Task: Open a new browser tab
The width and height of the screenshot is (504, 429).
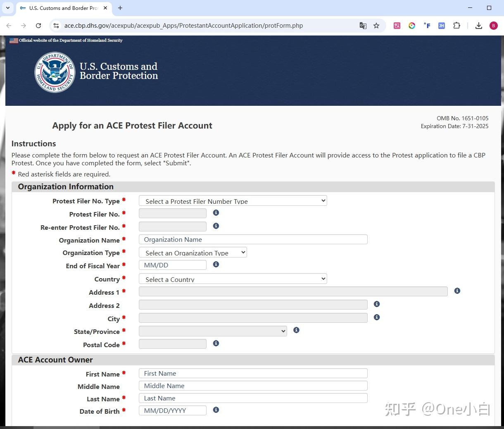Action: tap(120, 8)
